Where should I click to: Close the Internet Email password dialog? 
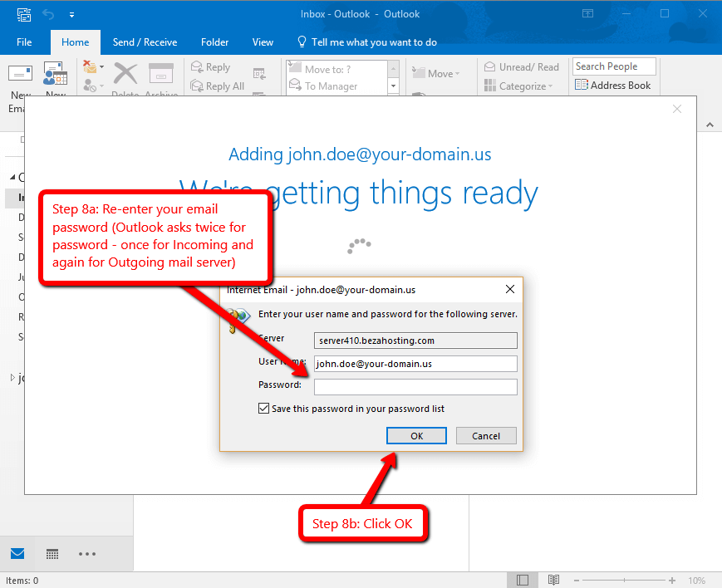click(510, 289)
